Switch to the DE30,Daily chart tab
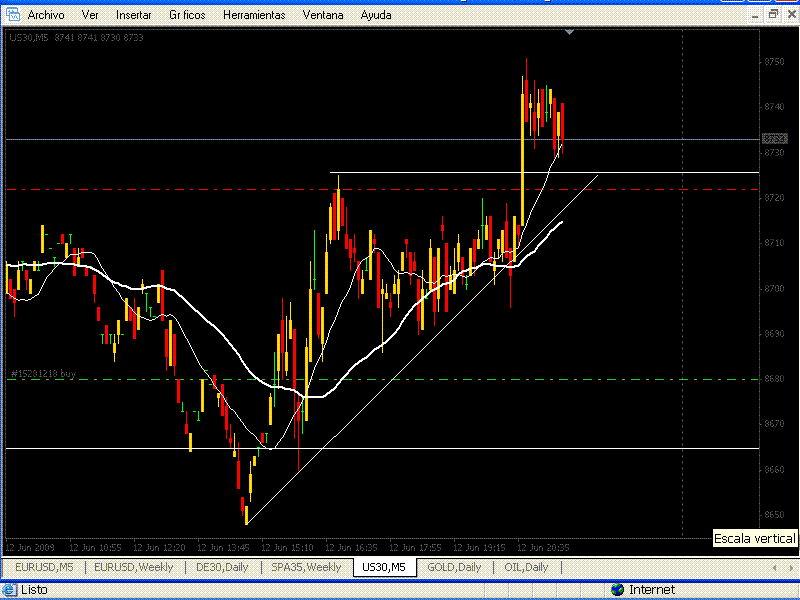This screenshot has width=800, height=600. click(x=222, y=567)
